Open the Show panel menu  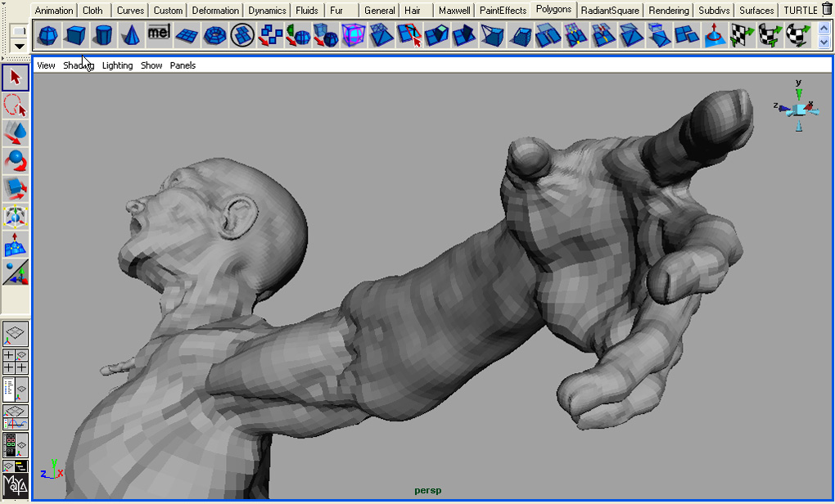151,65
